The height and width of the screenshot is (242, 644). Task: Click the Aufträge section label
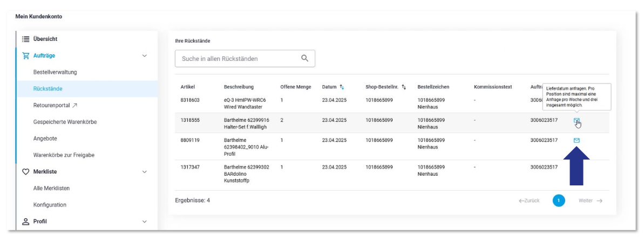44,56
